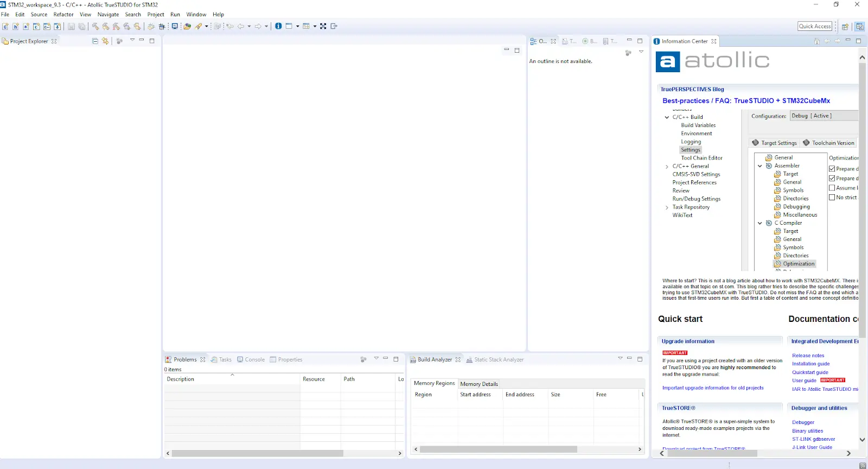Toggle the Assume checkbox in blog image

click(832, 188)
